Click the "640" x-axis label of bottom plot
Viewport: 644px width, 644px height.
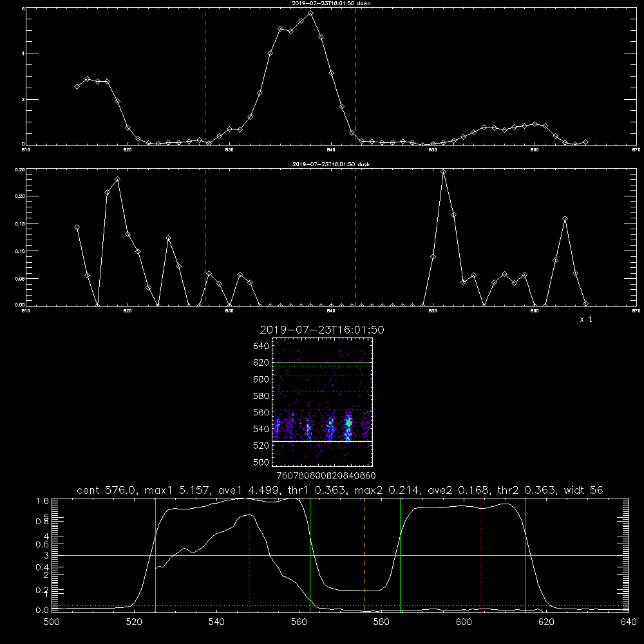tap(629, 622)
